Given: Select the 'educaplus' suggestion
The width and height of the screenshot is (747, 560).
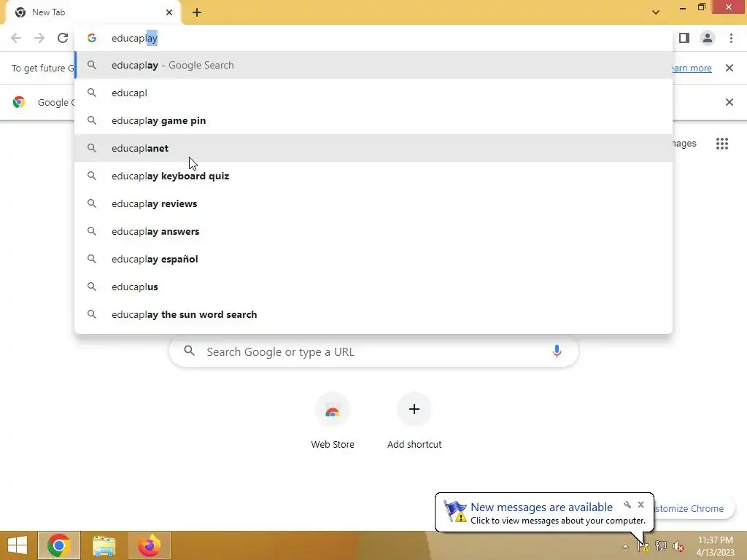Looking at the screenshot, I should click(x=373, y=287).
